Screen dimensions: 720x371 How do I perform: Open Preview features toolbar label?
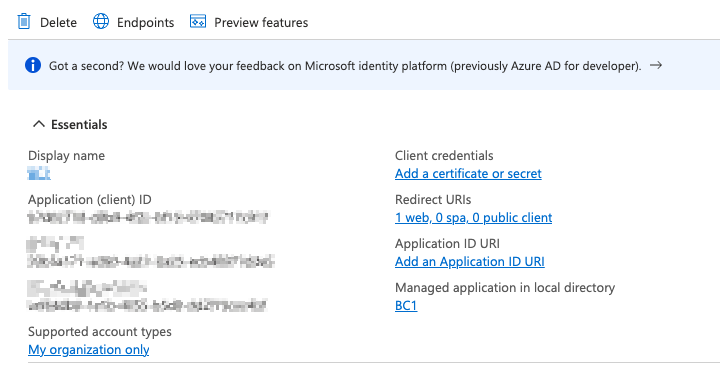pos(261,22)
